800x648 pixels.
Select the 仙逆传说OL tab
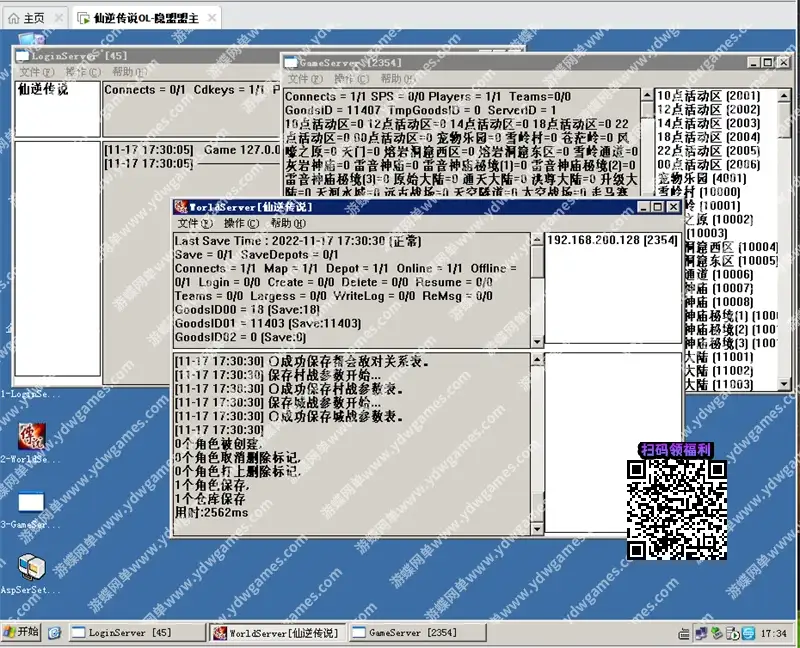146,19
